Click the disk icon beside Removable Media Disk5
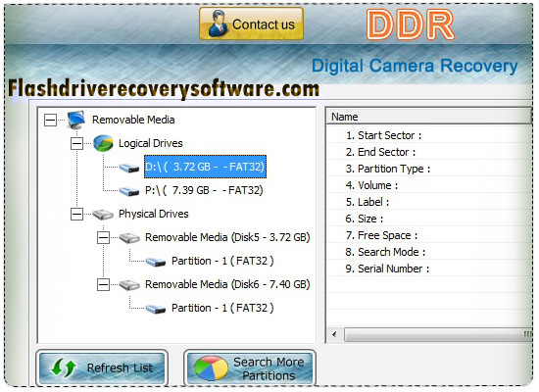The width and height of the screenshot is (539, 392). coord(129,238)
